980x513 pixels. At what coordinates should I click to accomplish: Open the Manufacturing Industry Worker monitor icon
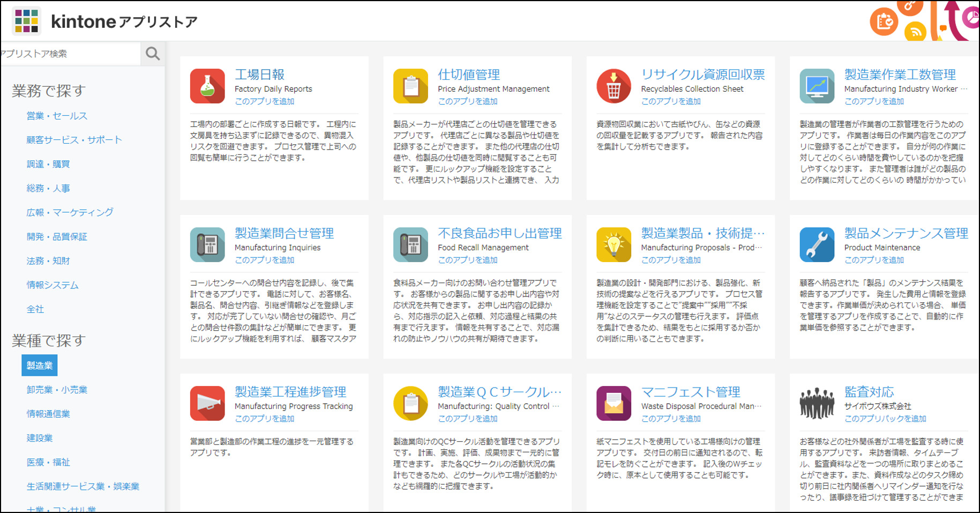817,86
